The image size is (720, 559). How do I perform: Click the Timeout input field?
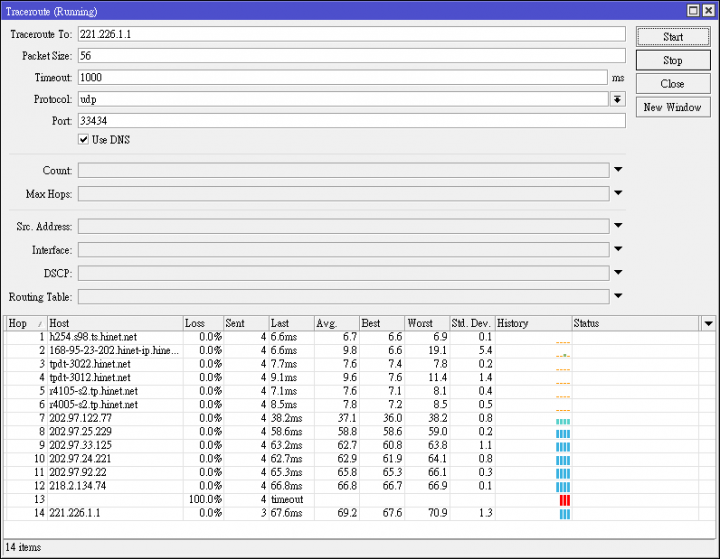(343, 77)
